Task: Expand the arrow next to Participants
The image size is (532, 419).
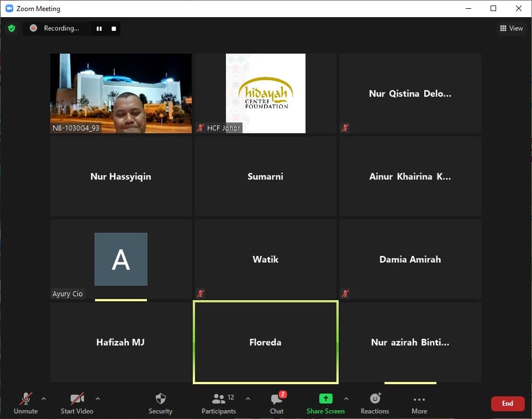Action: pos(247,399)
